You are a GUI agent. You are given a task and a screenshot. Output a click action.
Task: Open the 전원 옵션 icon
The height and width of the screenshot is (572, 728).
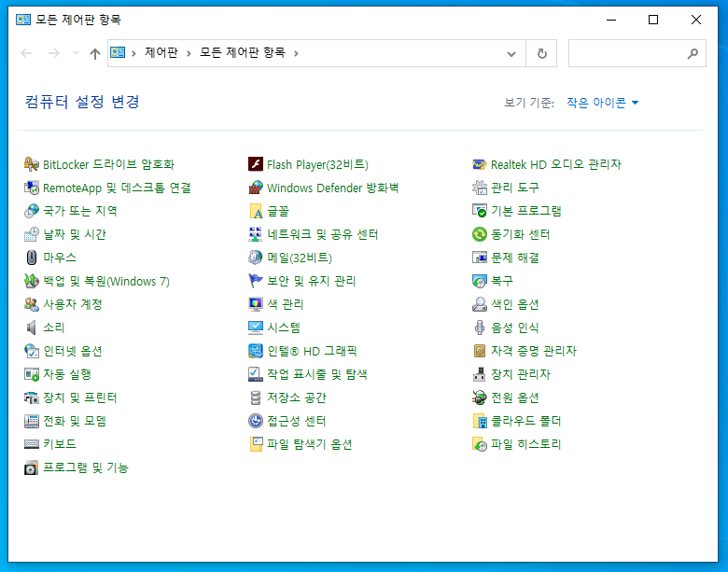tap(479, 398)
